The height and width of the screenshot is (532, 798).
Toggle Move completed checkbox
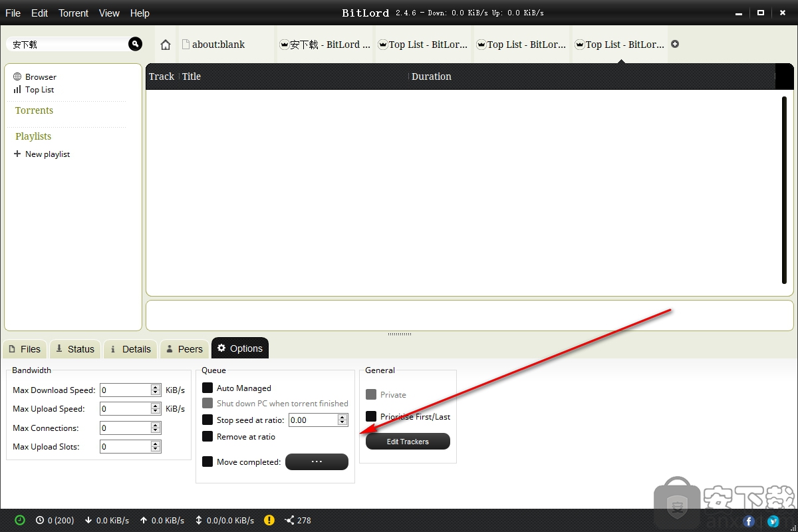click(x=207, y=462)
